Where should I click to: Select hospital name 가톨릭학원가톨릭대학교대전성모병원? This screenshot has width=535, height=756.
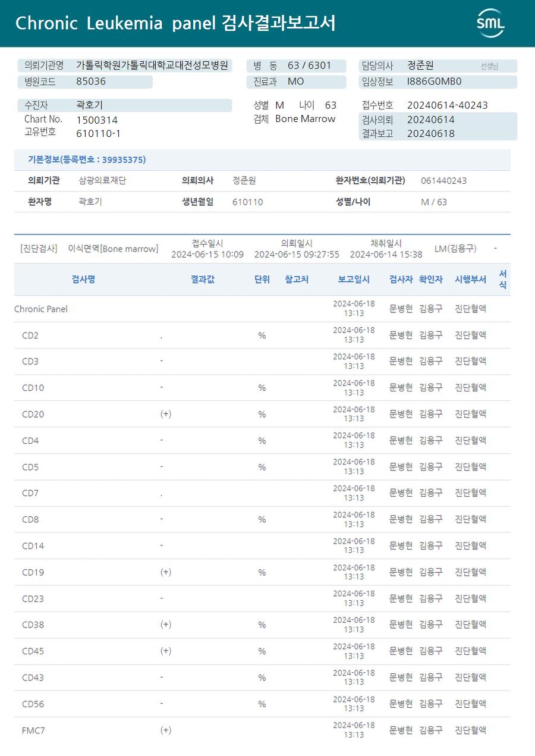pyautogui.click(x=152, y=65)
